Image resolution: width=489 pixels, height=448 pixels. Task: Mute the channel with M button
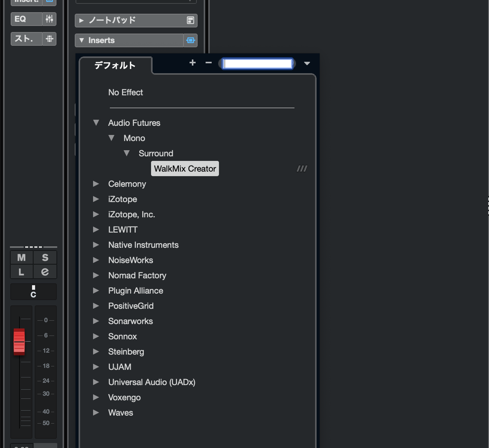22,258
